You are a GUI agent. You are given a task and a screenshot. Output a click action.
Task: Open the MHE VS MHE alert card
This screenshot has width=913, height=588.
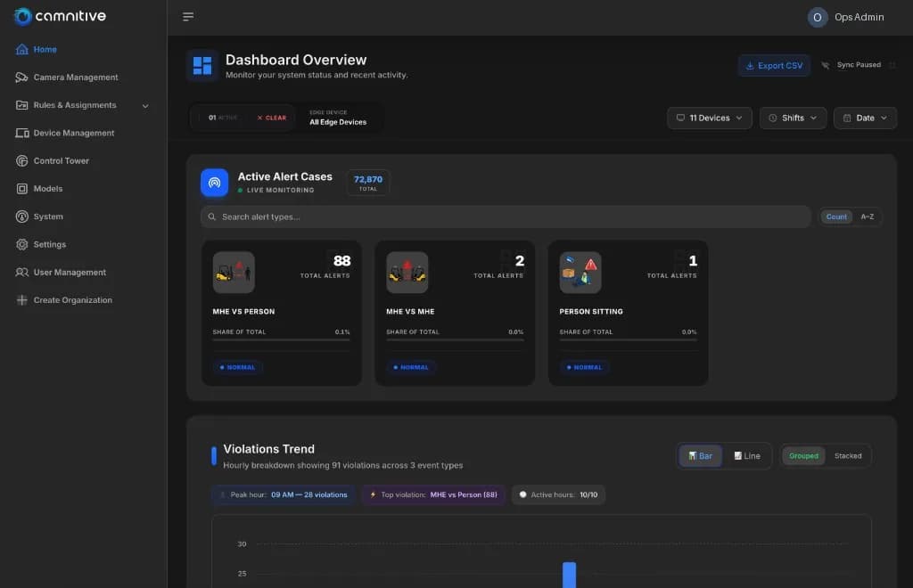click(456, 313)
